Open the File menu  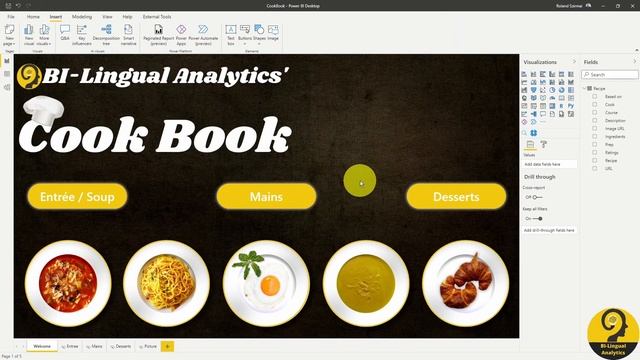tap(11, 17)
